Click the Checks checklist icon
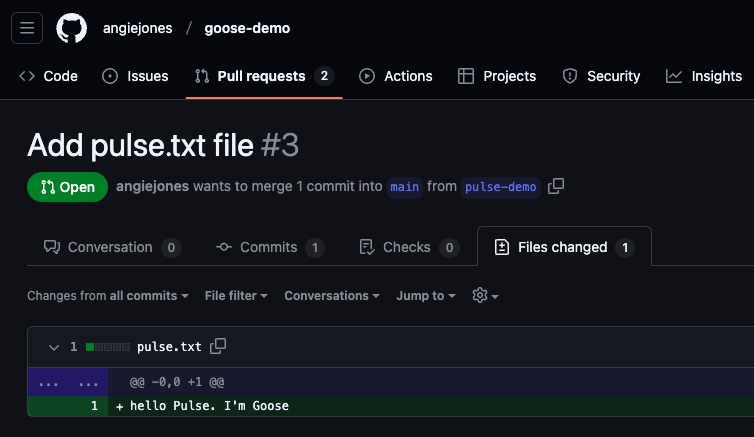754x437 pixels. [367, 247]
